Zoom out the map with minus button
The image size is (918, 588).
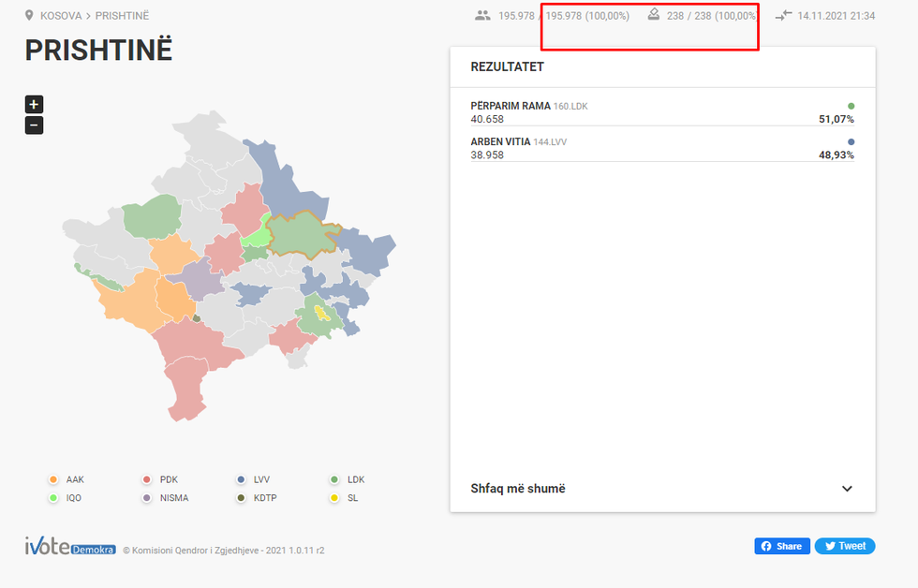34,125
